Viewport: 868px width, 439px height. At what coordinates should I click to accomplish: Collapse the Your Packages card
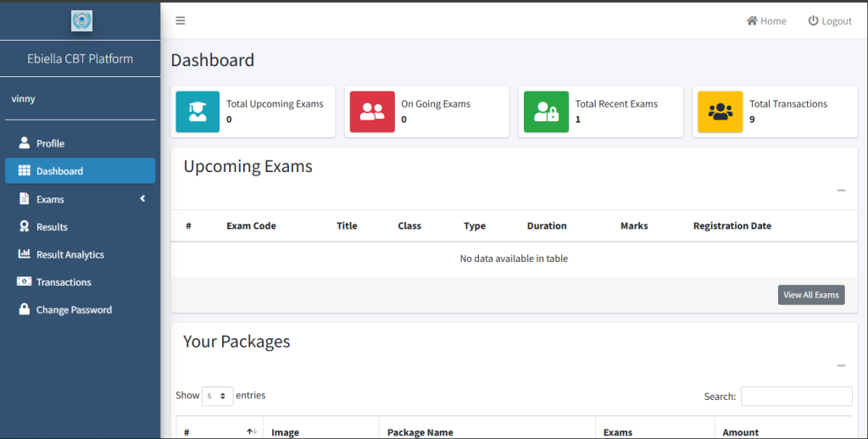(841, 365)
